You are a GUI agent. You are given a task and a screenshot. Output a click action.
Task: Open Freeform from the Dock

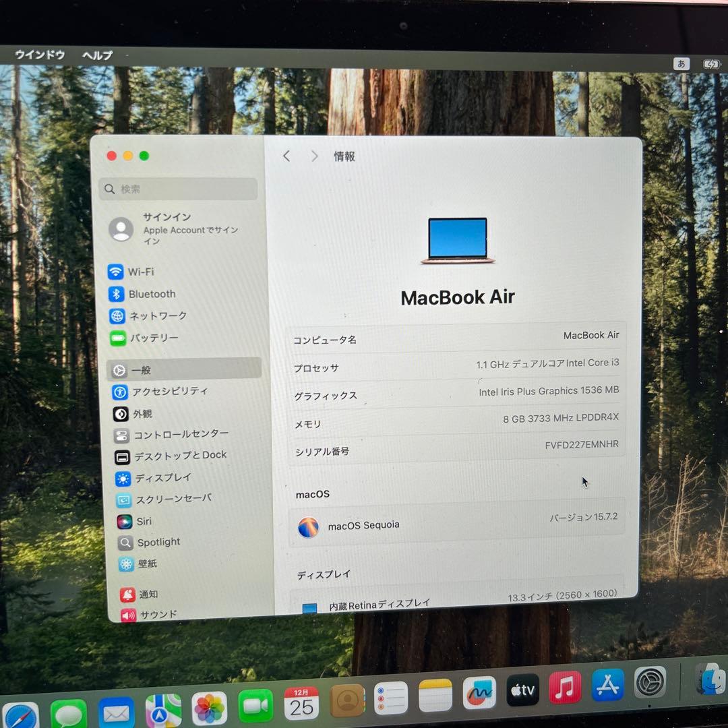pos(480,693)
